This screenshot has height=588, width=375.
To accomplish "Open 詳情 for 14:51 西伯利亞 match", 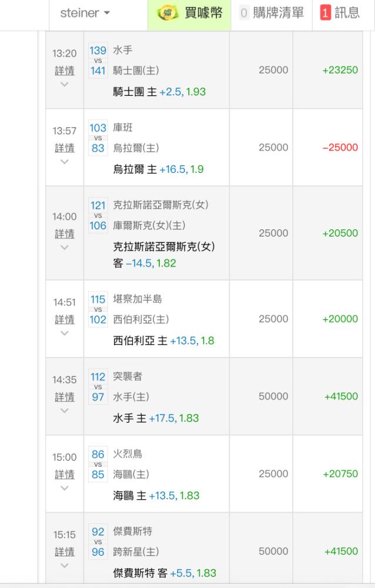I will (x=65, y=319).
